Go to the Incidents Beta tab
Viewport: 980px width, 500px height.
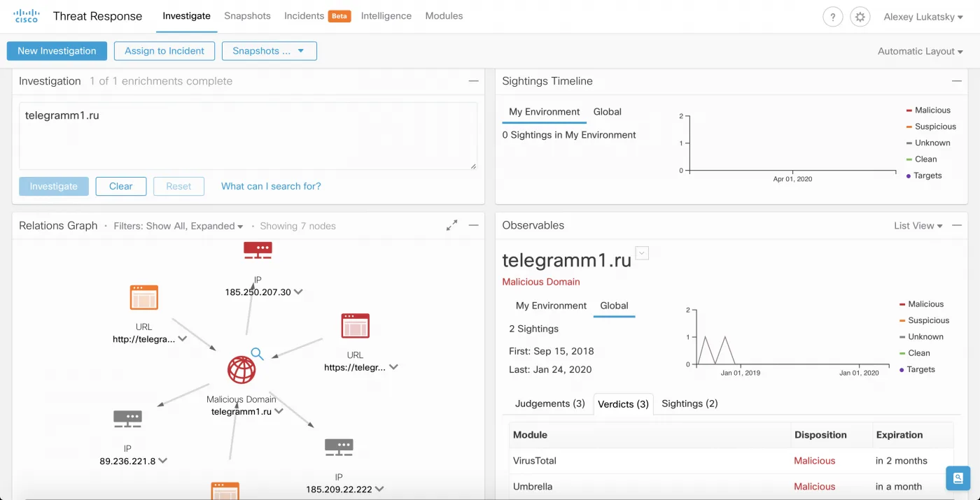(x=317, y=16)
